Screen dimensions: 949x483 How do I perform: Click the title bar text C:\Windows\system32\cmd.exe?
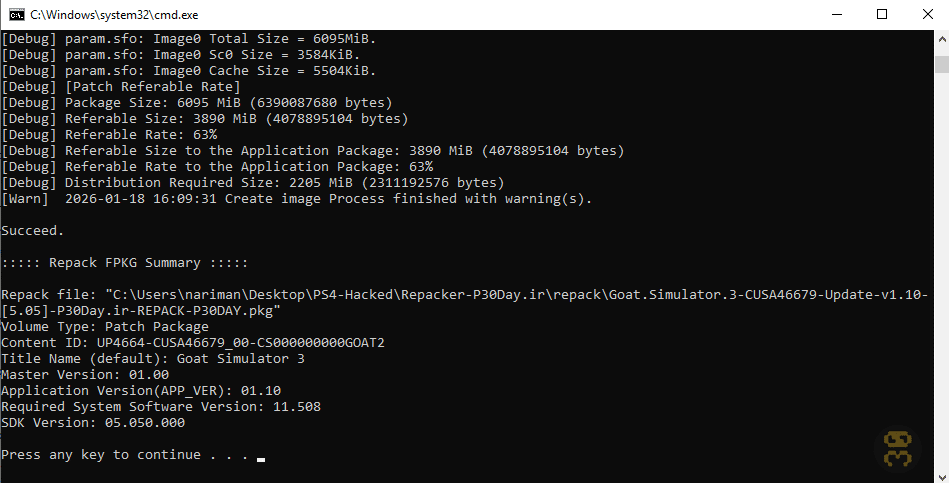tap(114, 15)
